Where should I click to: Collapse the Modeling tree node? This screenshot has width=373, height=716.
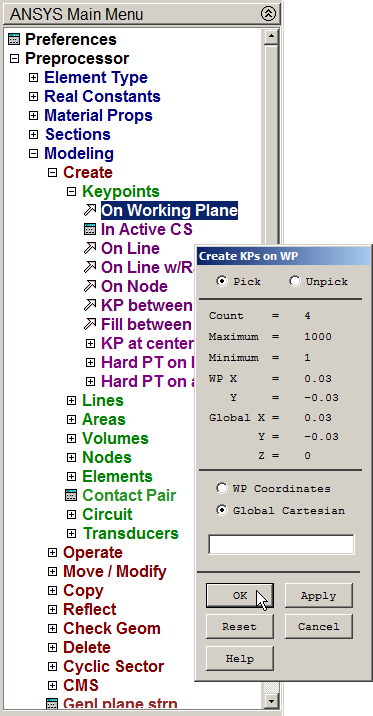click(x=33, y=153)
